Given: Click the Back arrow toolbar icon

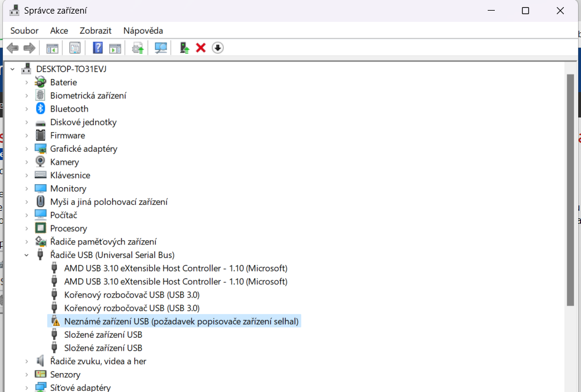Looking at the screenshot, I should click(12, 48).
